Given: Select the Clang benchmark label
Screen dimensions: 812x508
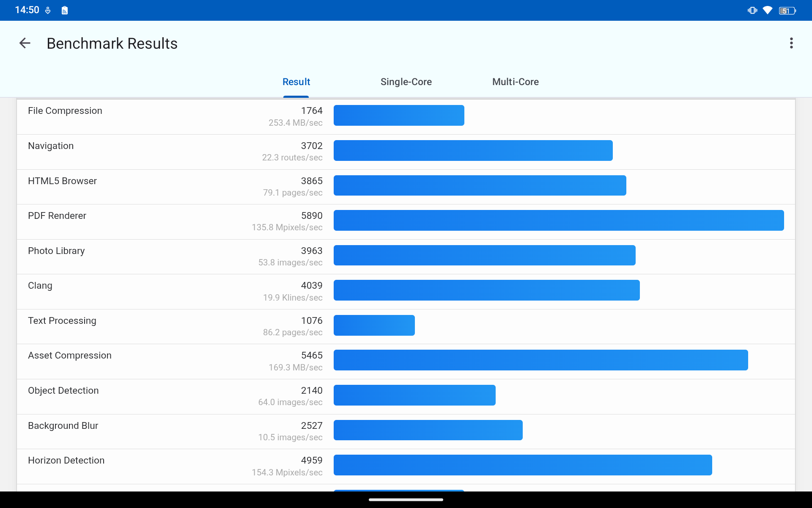Looking at the screenshot, I should point(40,286).
